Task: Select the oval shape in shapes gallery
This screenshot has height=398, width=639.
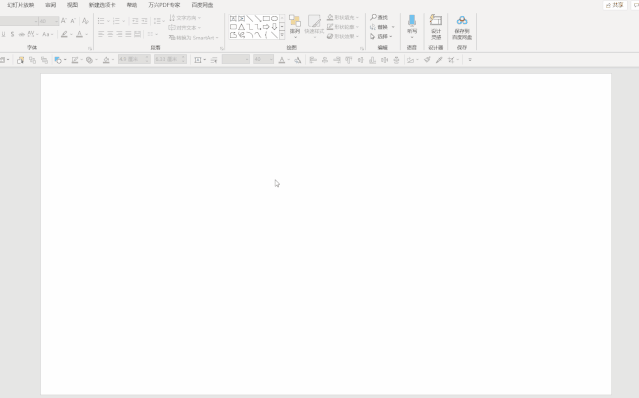Action: coord(274,18)
